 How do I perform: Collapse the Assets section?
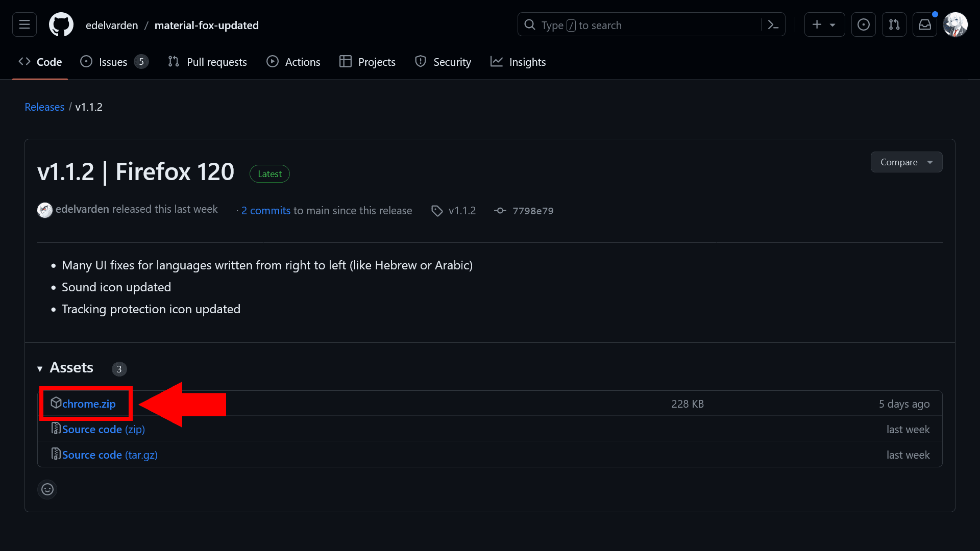65,368
